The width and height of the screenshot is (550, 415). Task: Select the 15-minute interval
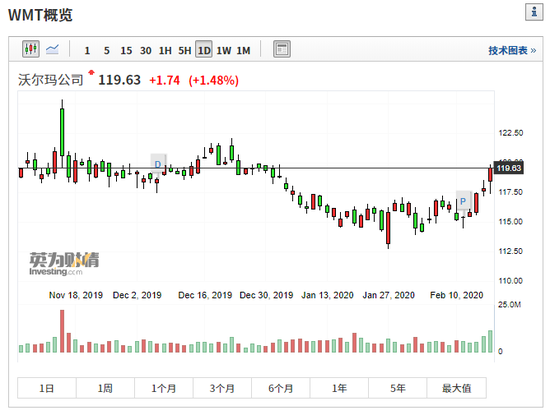[x=126, y=51]
